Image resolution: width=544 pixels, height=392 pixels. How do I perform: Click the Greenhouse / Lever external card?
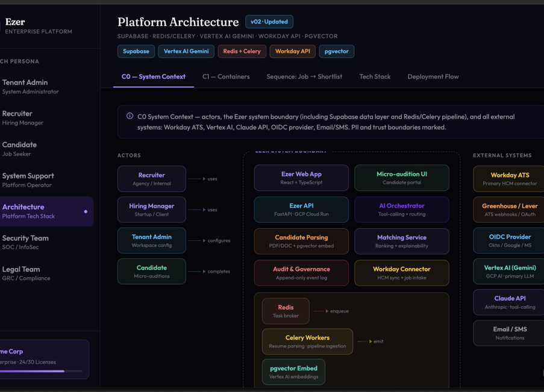click(509, 210)
